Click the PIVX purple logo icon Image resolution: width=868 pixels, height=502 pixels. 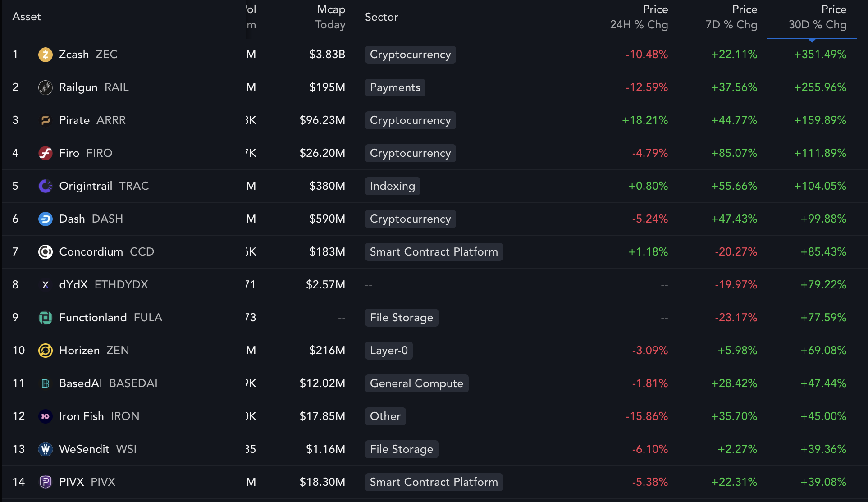point(45,482)
